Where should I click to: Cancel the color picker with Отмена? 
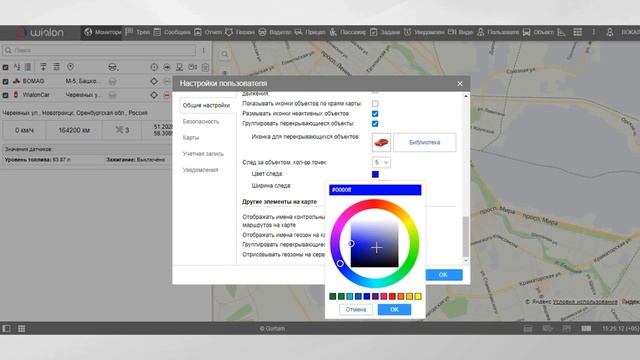coord(356,309)
